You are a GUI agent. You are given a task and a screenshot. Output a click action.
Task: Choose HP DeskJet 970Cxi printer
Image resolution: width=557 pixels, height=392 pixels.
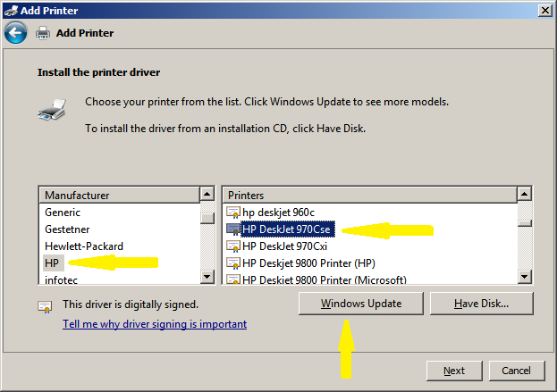point(284,246)
